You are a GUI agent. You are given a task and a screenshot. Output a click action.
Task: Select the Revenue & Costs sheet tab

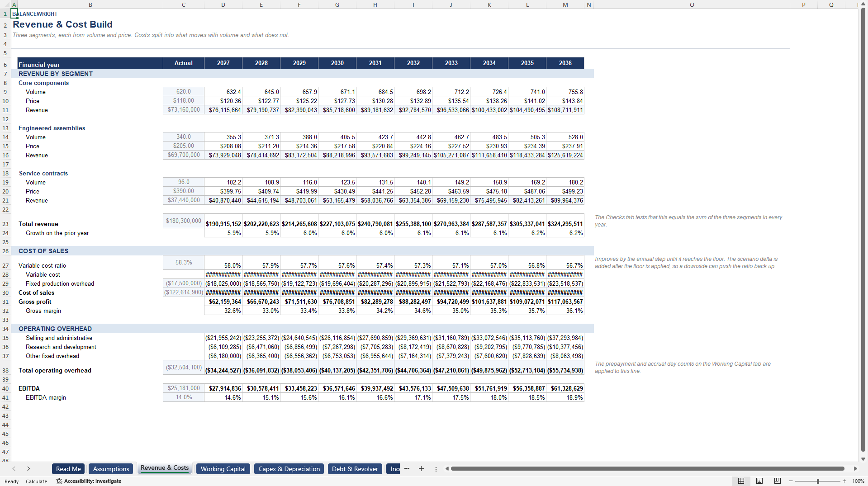[165, 468]
